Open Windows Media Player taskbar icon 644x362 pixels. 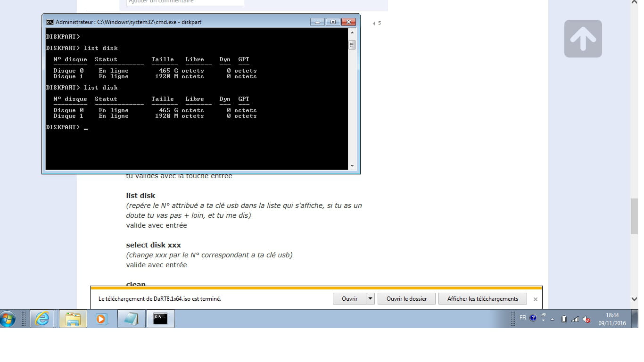point(101,319)
